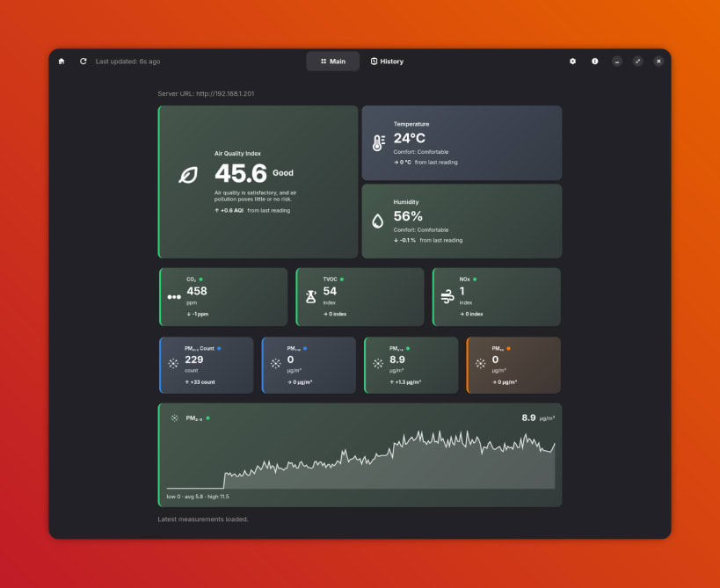This screenshot has width=720, height=588.
Task: Click the home icon in the header
Action: coord(62,62)
